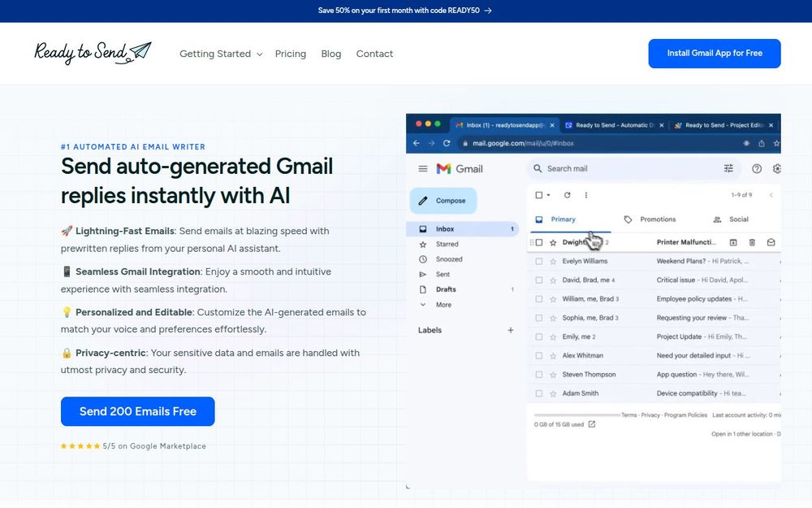Click Send 200 Emails Free button
812x508 pixels.
point(138,411)
